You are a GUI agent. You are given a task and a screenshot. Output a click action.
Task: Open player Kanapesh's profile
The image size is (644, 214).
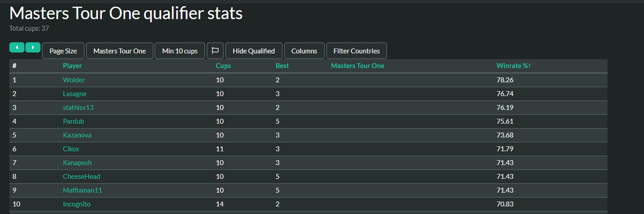[x=77, y=163]
